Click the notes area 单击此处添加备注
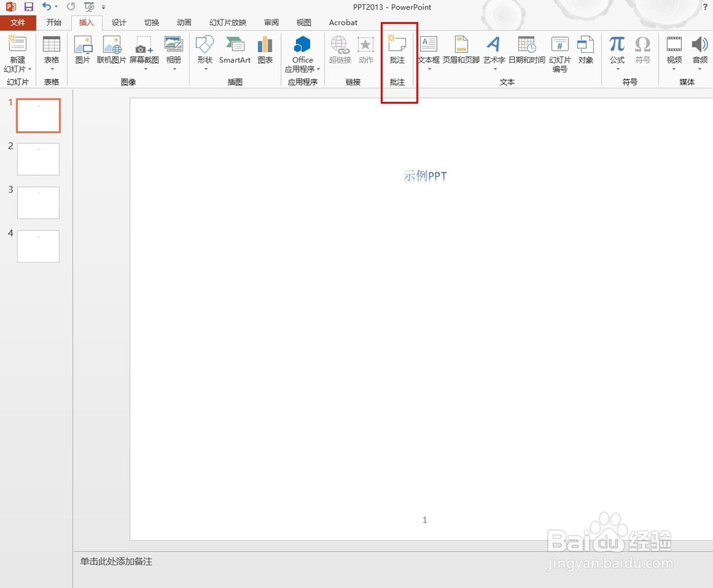 [x=116, y=562]
